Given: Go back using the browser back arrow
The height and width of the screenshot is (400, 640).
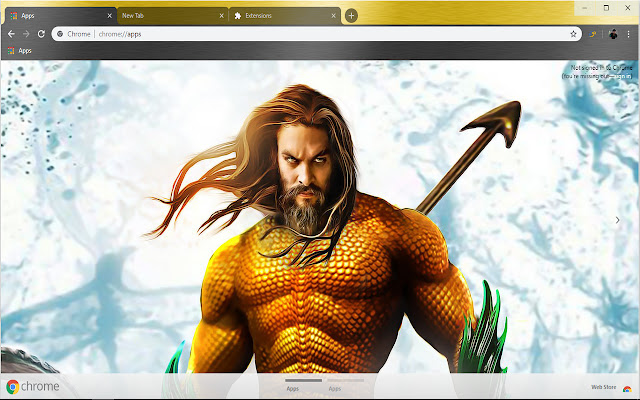Looking at the screenshot, I should [11, 34].
